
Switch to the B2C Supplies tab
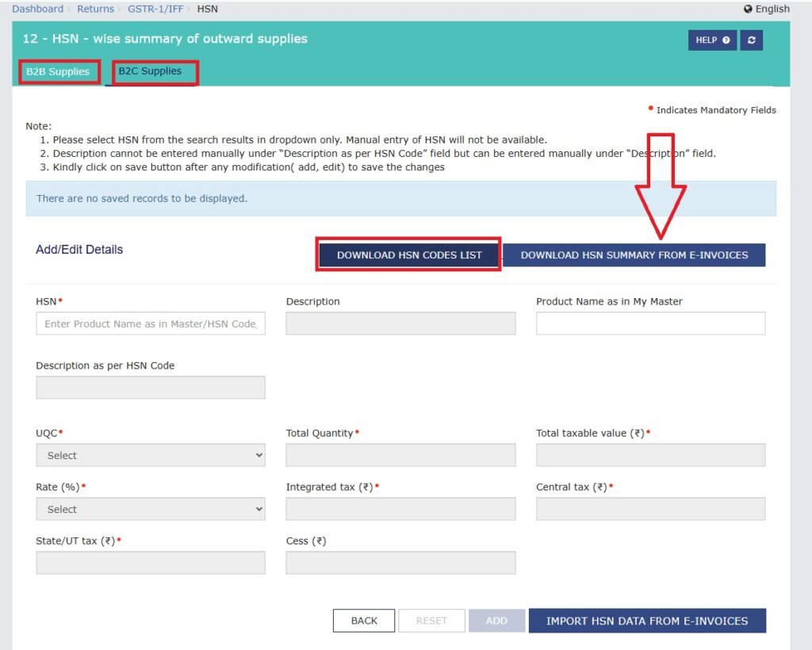pyautogui.click(x=150, y=71)
